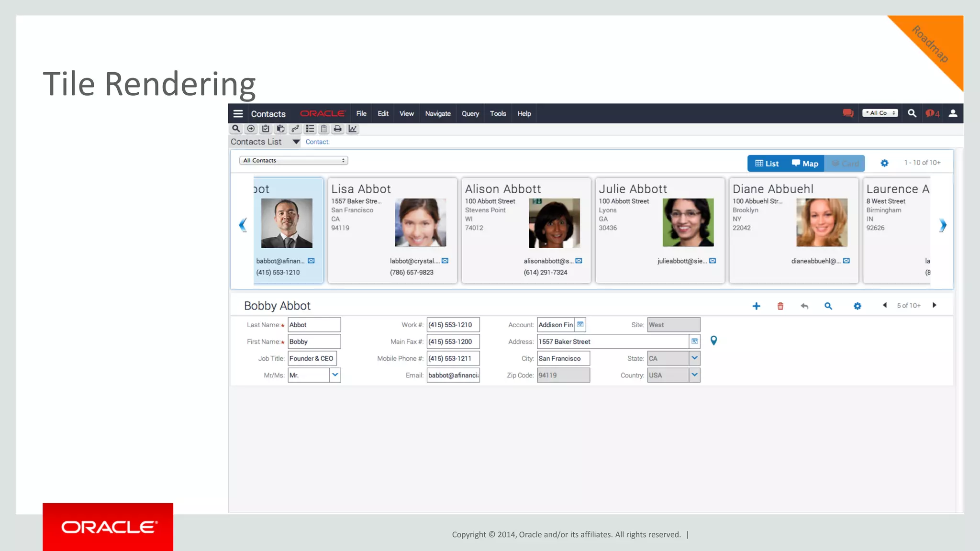Click email icon on Julie Abbott tile

[x=713, y=261]
